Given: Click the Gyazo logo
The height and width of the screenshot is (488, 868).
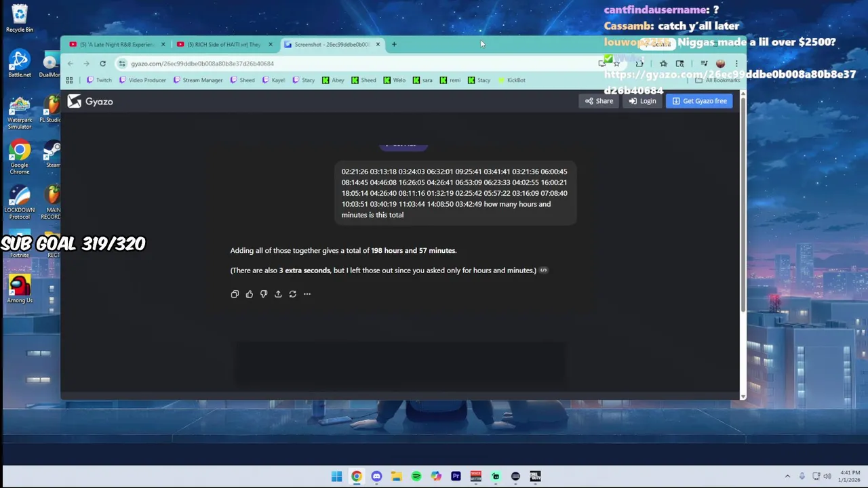Looking at the screenshot, I should 90,102.
